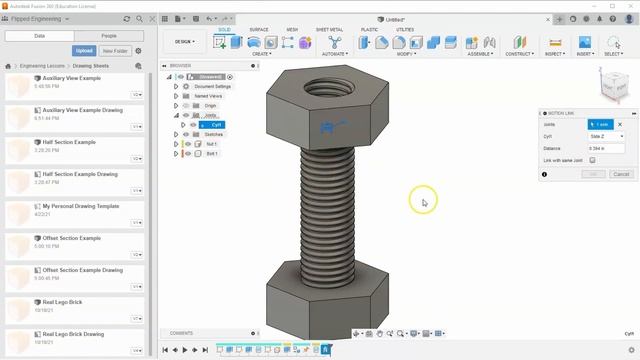Click the home icon in breadcrumb
This screenshot has width=640, height=360.
(8, 66)
